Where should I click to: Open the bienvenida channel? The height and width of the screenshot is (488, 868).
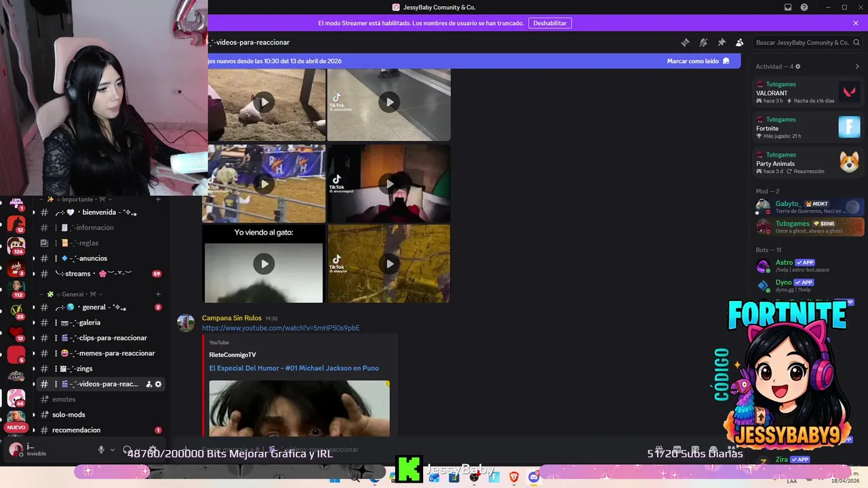(100, 212)
